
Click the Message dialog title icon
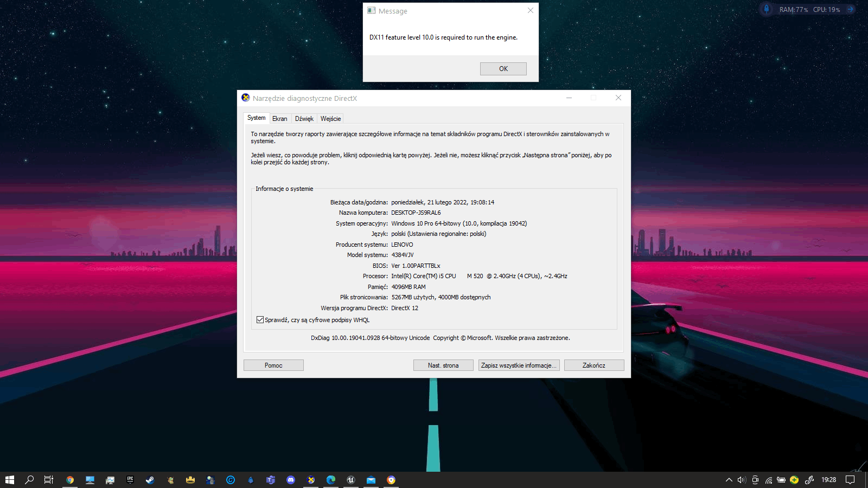point(372,10)
